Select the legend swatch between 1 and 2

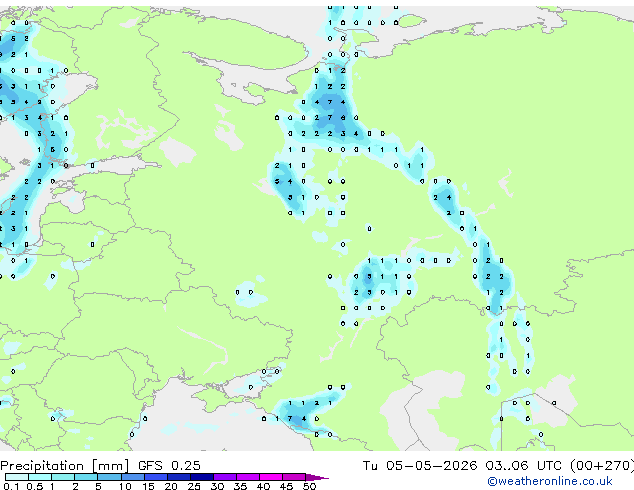(63, 477)
